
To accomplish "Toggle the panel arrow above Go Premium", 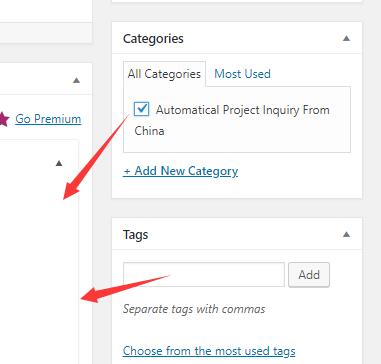I will [76, 80].
